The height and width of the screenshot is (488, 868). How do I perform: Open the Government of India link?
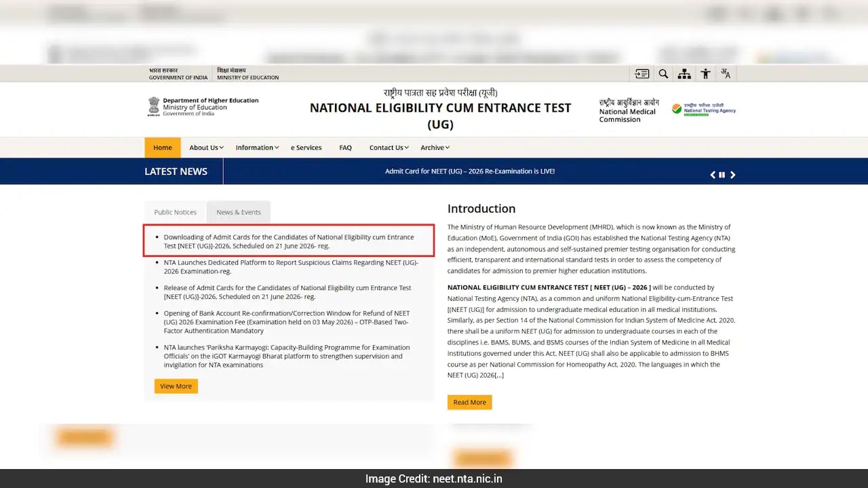click(178, 74)
